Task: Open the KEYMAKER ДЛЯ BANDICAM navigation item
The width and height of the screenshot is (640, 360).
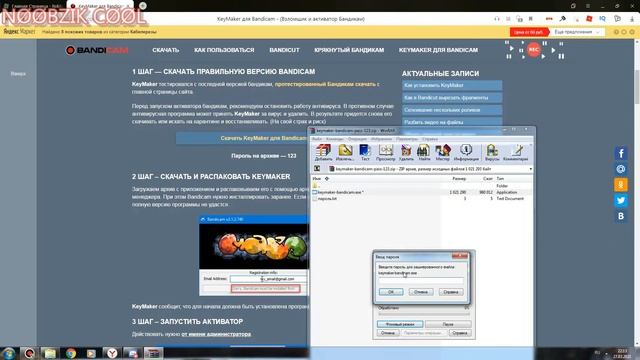Action: tap(438, 50)
